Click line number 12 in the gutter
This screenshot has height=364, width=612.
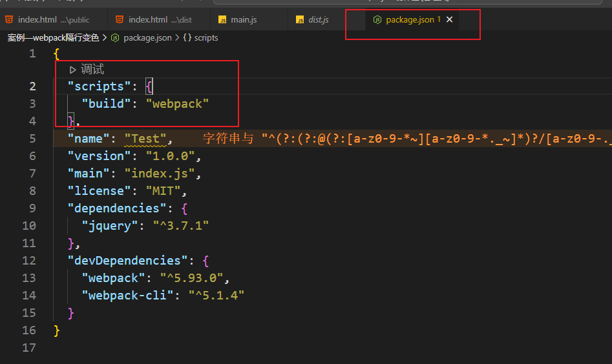[29, 260]
